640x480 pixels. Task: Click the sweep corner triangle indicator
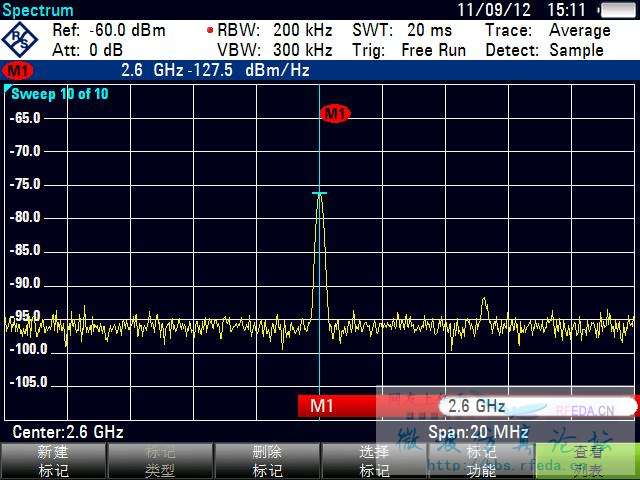click(8, 88)
